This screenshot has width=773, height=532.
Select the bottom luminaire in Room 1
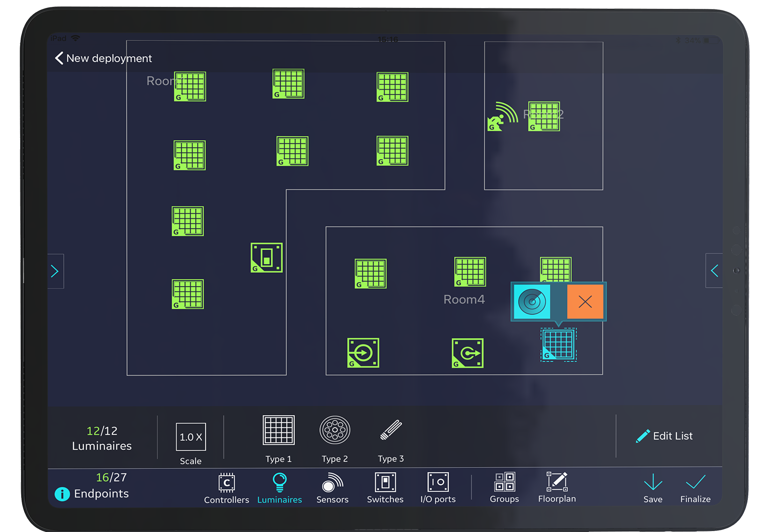pyautogui.click(x=188, y=294)
